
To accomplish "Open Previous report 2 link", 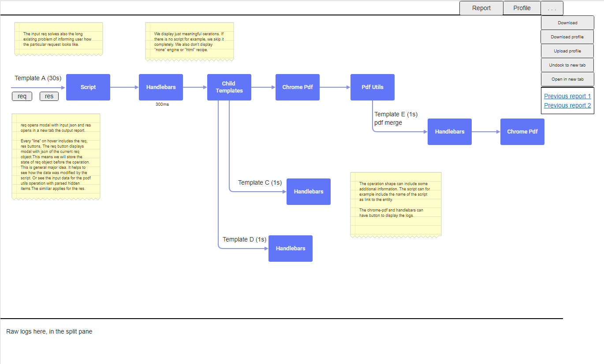I will pyautogui.click(x=567, y=105).
